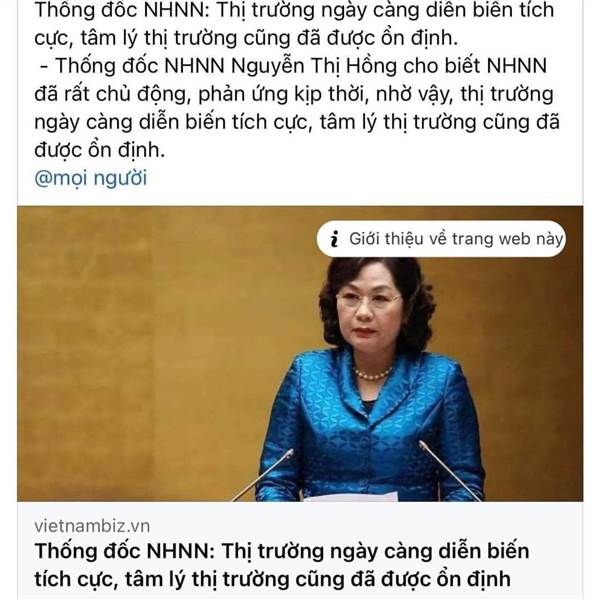Screen dimensions: 600x600
Task: Click the gray link card footer under photo
Action: (x=300, y=550)
